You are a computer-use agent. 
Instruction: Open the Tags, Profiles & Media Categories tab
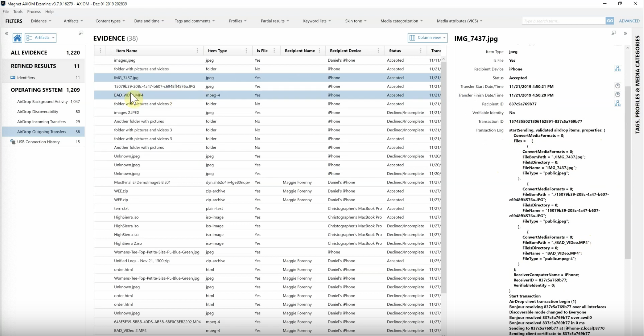pos(637,84)
